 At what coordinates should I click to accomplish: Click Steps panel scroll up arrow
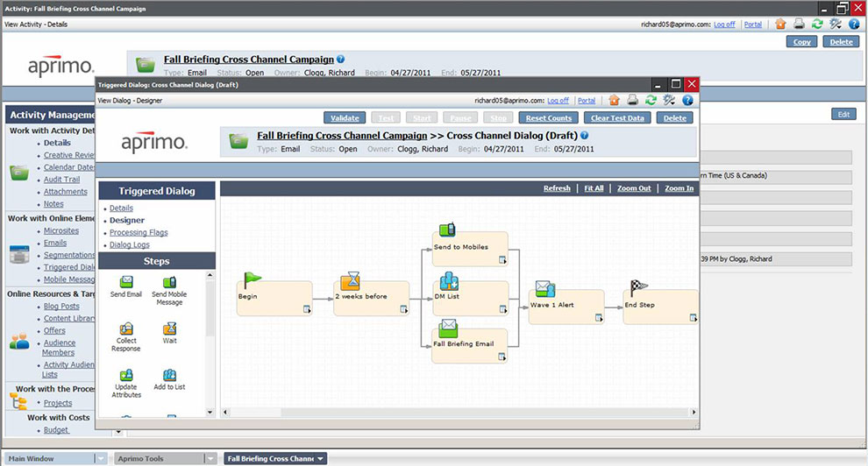(210, 275)
